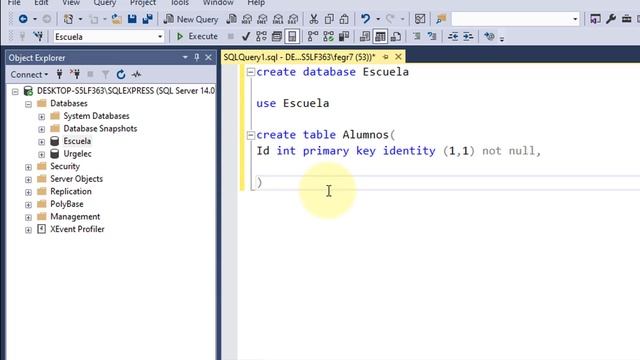Open the Connect dropdown in Object Explorer
The width and height of the screenshot is (640, 360).
[29, 74]
